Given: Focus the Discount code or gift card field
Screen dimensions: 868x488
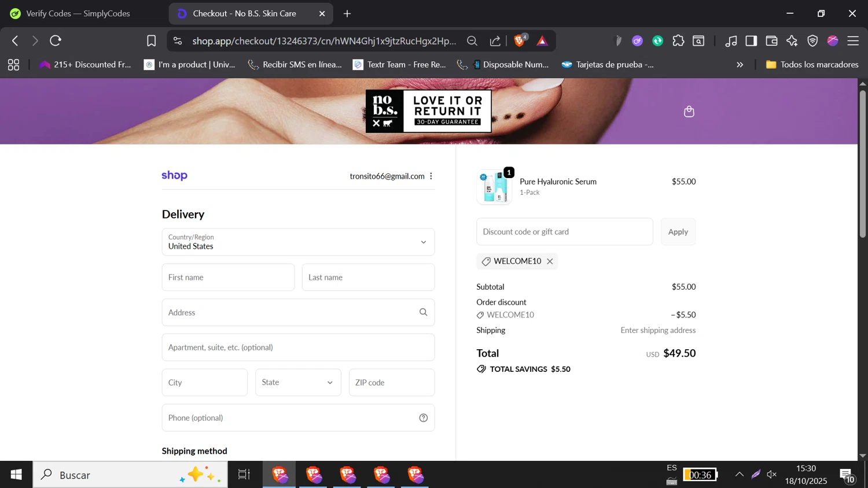Looking at the screenshot, I should tap(565, 232).
